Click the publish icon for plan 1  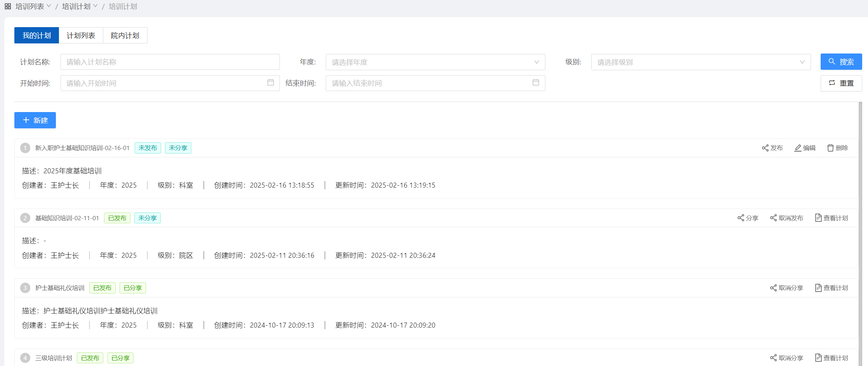coord(765,148)
